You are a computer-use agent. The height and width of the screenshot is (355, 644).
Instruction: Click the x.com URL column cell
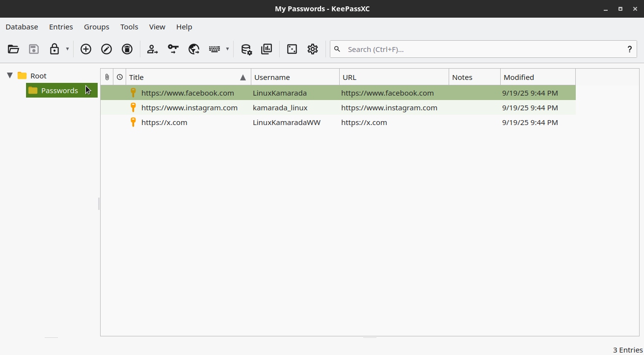point(394,122)
